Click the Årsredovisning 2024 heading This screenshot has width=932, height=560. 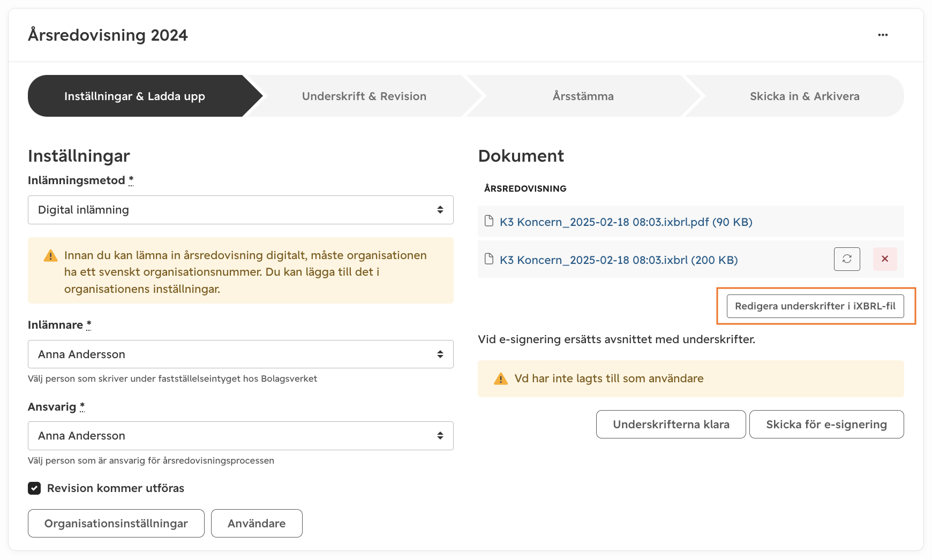108,35
